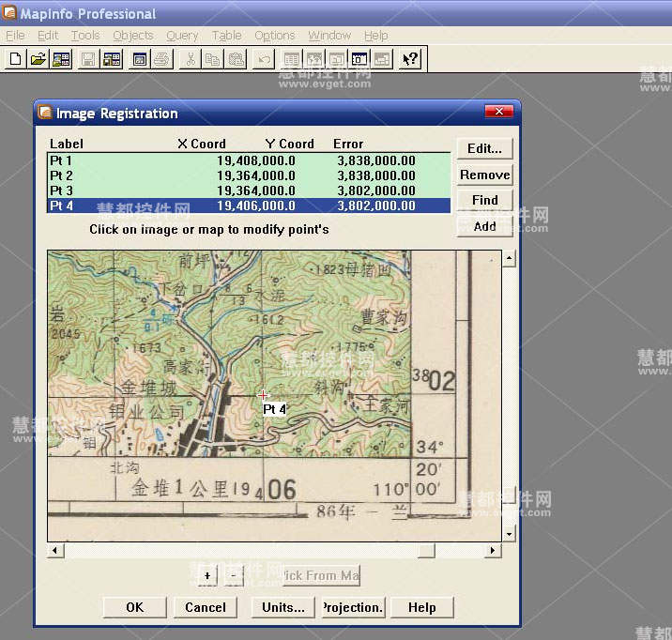
Task: Zoom out with the minus button
Action: pyautogui.click(x=233, y=575)
